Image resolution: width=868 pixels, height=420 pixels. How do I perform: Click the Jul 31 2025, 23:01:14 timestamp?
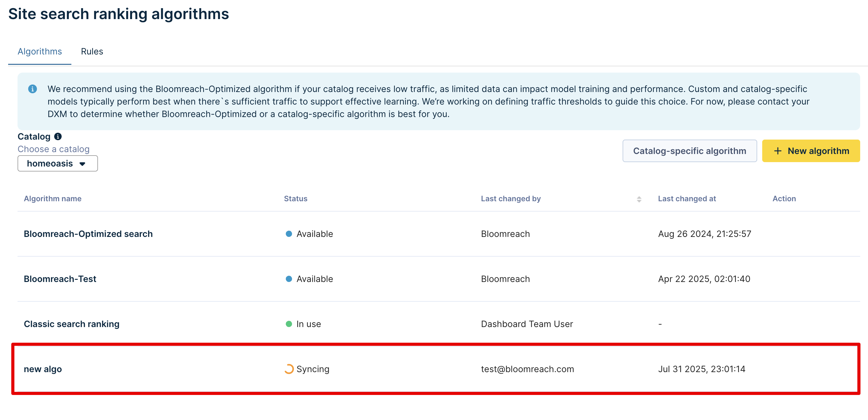701,369
